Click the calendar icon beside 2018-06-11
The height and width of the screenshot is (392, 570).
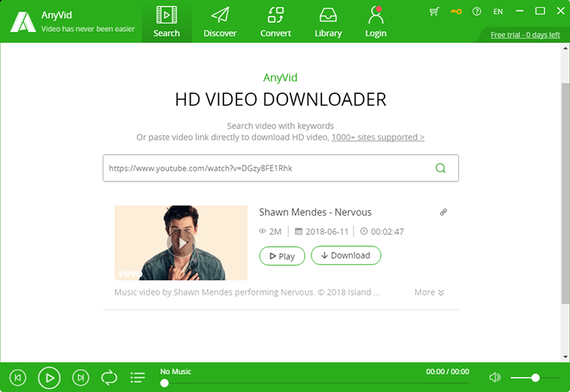pyautogui.click(x=299, y=231)
